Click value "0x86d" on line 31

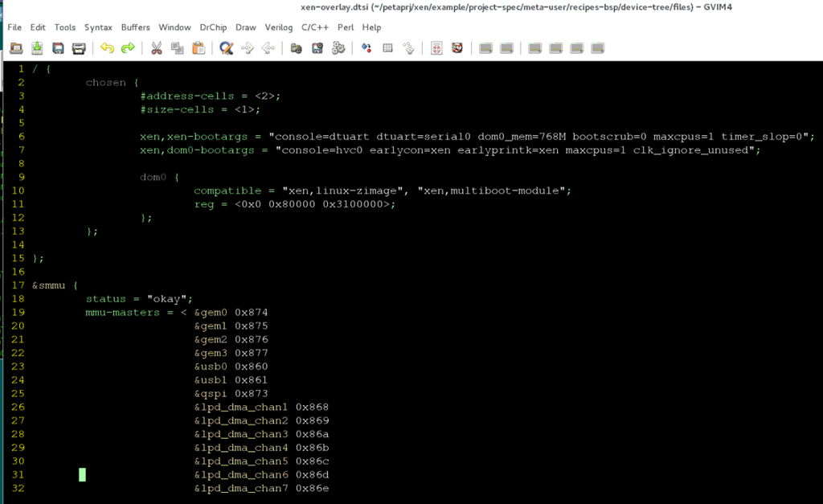point(313,474)
